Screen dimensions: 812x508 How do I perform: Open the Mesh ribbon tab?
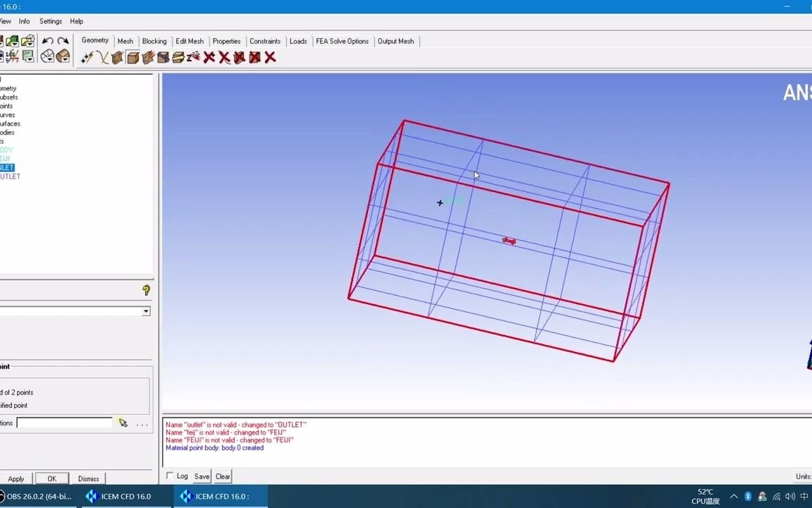click(x=125, y=41)
